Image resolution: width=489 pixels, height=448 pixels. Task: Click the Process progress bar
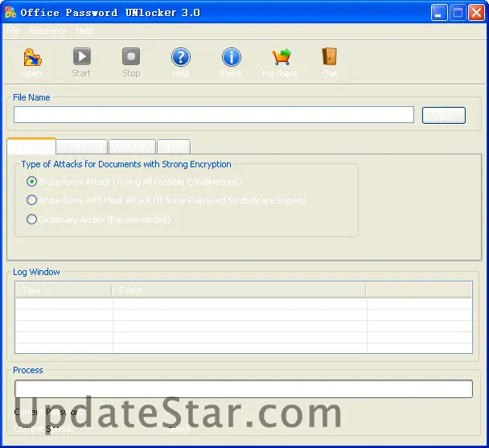click(244, 388)
